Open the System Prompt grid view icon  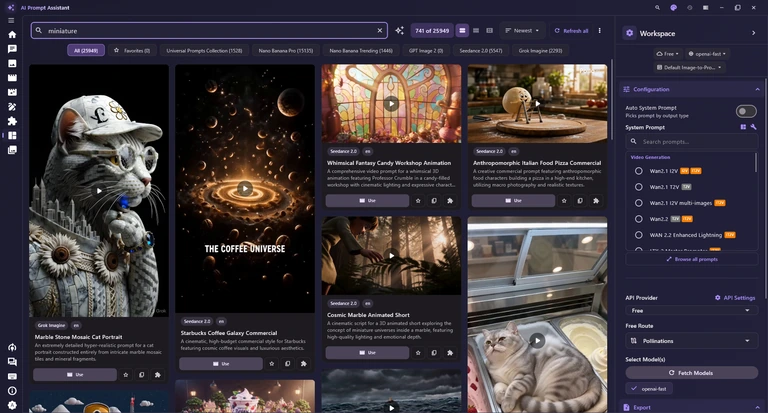click(x=743, y=127)
